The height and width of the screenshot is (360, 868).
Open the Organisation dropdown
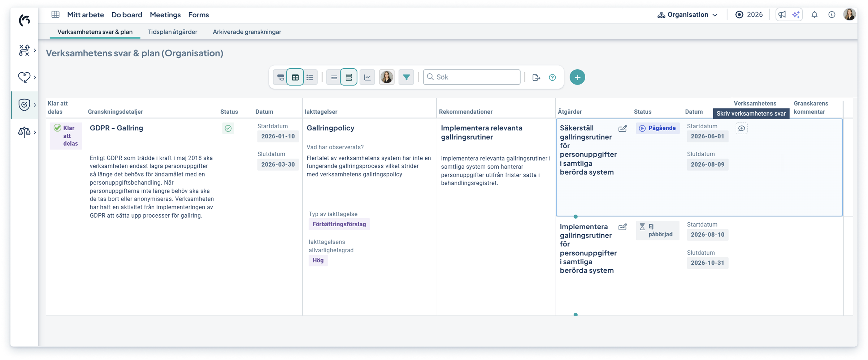(687, 15)
